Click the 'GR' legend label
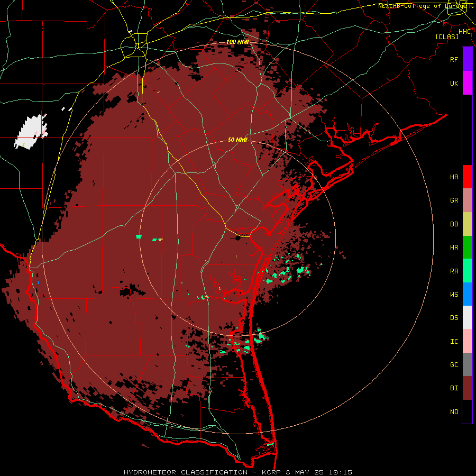The image size is (476, 476). point(454,200)
